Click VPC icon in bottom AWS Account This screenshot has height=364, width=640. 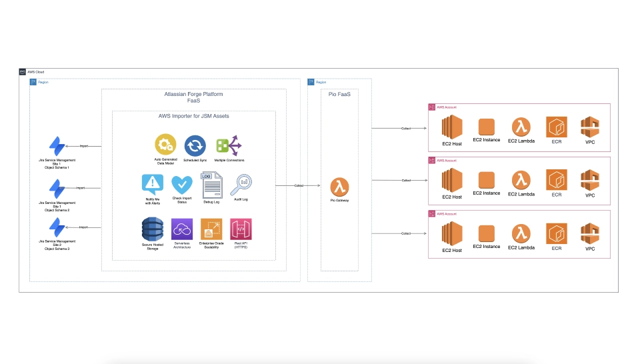[x=590, y=233]
